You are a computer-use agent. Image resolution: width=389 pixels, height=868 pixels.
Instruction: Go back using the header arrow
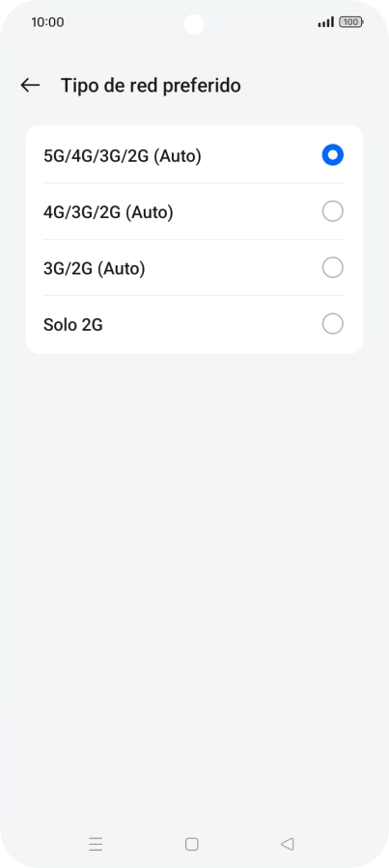click(x=30, y=85)
